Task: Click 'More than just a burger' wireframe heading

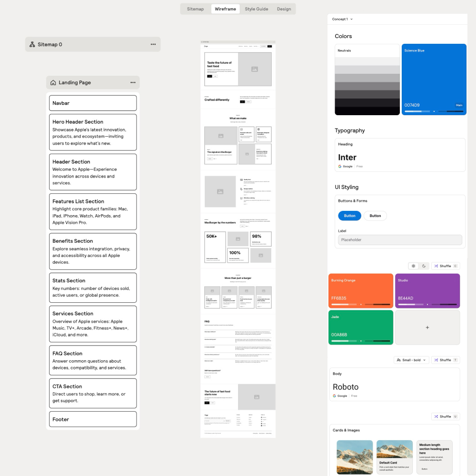Action: pos(238,278)
